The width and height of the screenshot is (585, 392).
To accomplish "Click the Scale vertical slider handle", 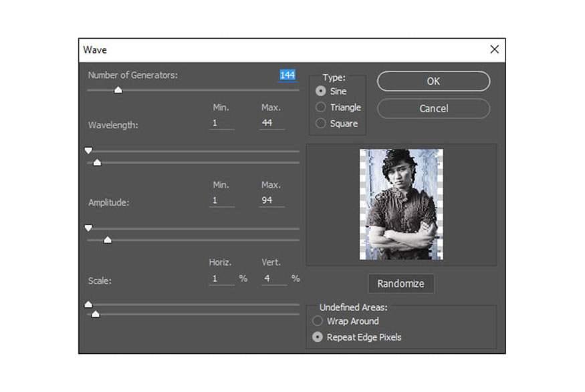I will [x=96, y=314].
